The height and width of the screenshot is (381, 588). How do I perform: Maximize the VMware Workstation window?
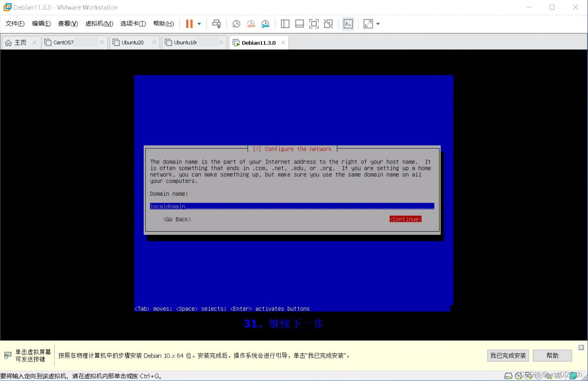552,7
